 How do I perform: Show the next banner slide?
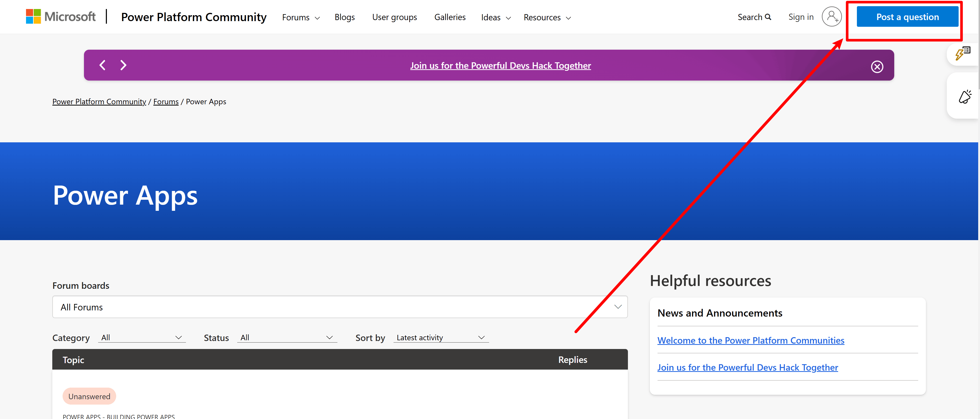pos(123,65)
